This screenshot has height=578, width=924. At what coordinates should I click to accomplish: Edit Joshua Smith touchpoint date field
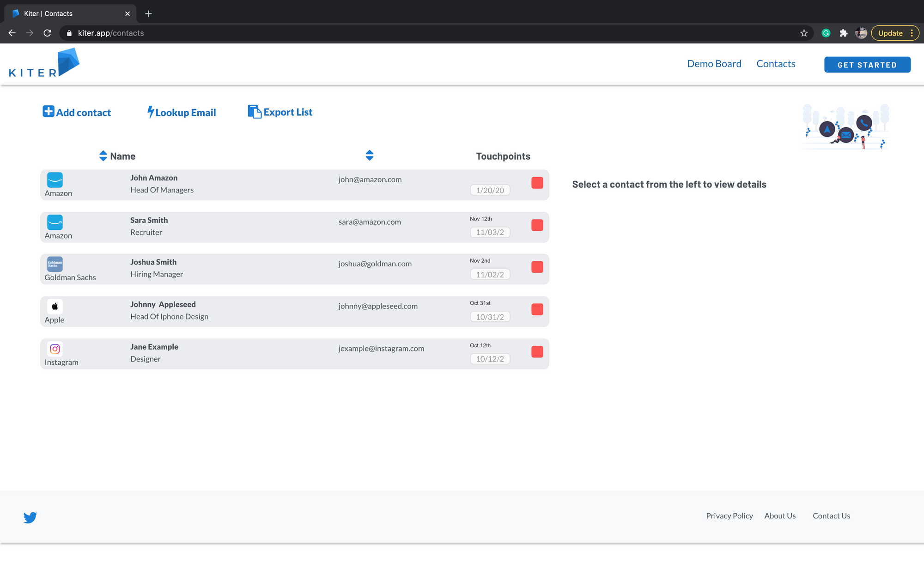490,275
